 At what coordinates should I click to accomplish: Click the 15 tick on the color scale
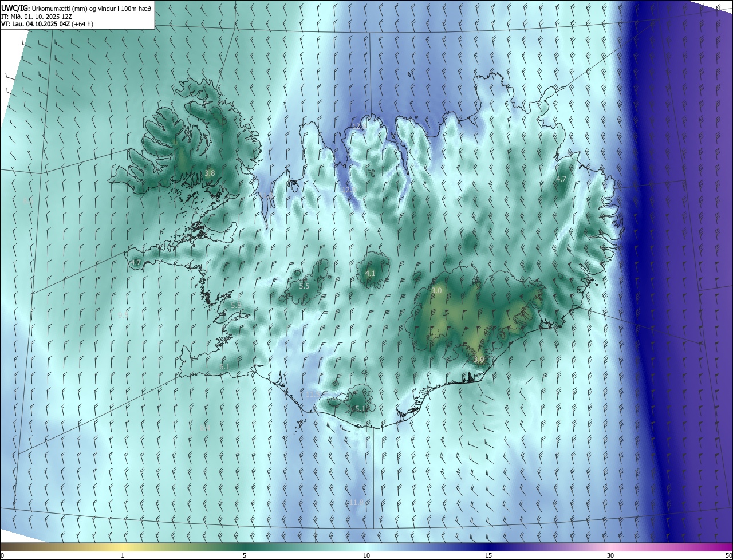click(488, 555)
